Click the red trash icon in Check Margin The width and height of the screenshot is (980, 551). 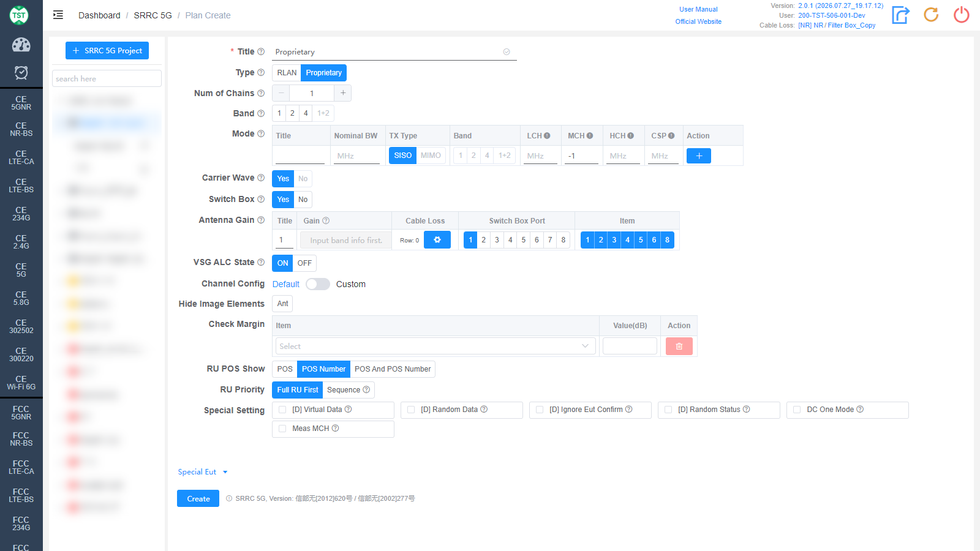pyautogui.click(x=679, y=347)
